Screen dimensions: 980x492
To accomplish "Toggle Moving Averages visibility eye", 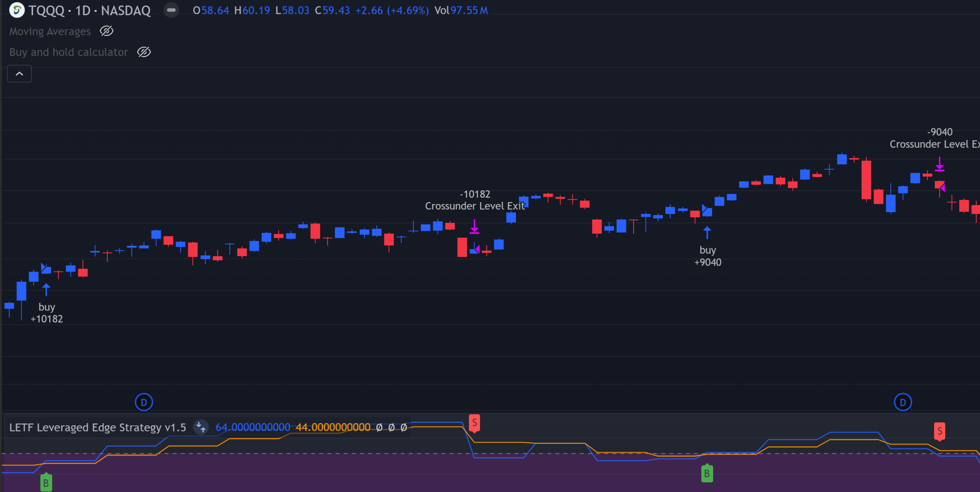I will [106, 31].
